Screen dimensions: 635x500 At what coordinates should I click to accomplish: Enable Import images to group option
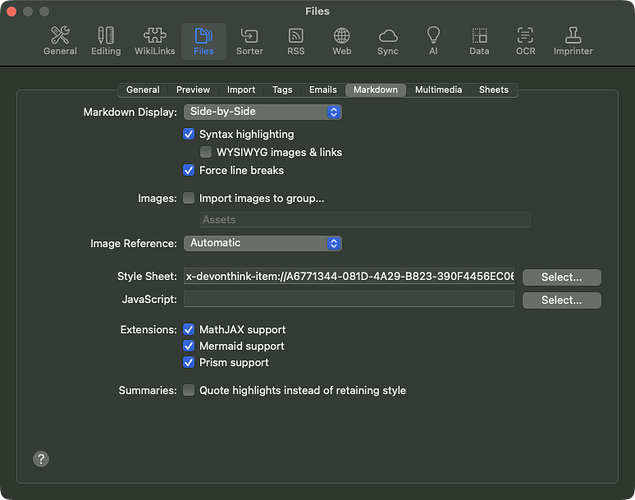click(x=189, y=198)
